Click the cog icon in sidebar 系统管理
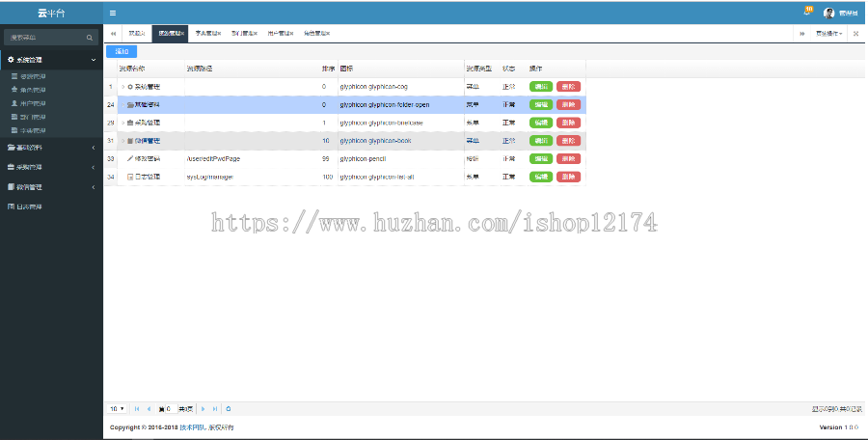The image size is (868, 440). coord(11,59)
